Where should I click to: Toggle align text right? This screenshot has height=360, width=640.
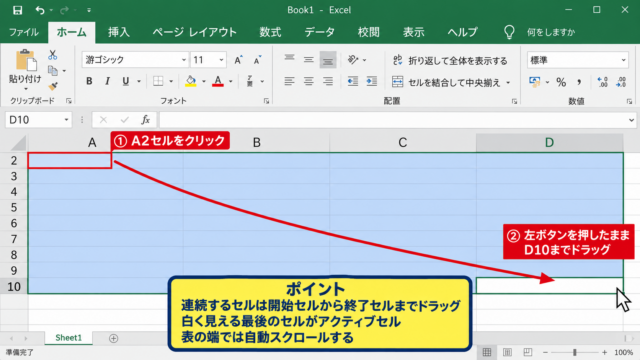click(328, 81)
